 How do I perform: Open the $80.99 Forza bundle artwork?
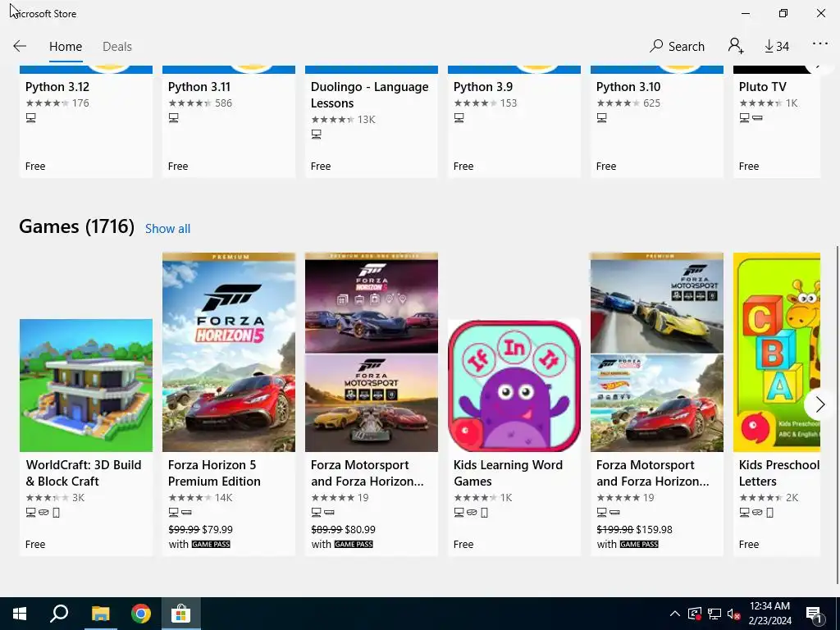coord(372,352)
